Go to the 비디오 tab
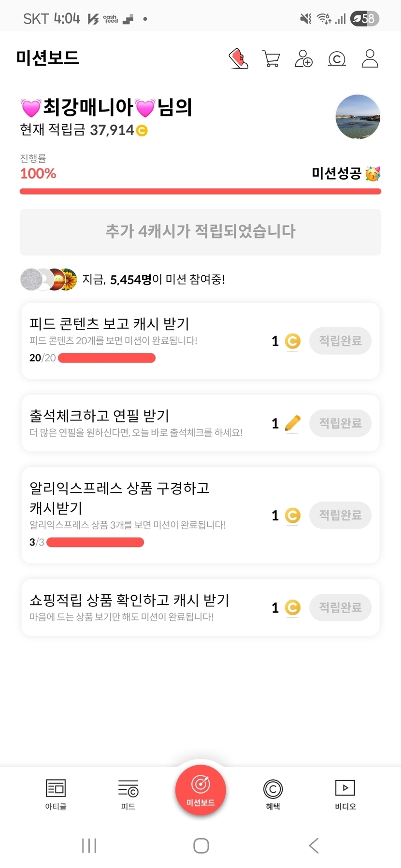Viewport: 401px width, 868px height. pyautogui.click(x=345, y=794)
